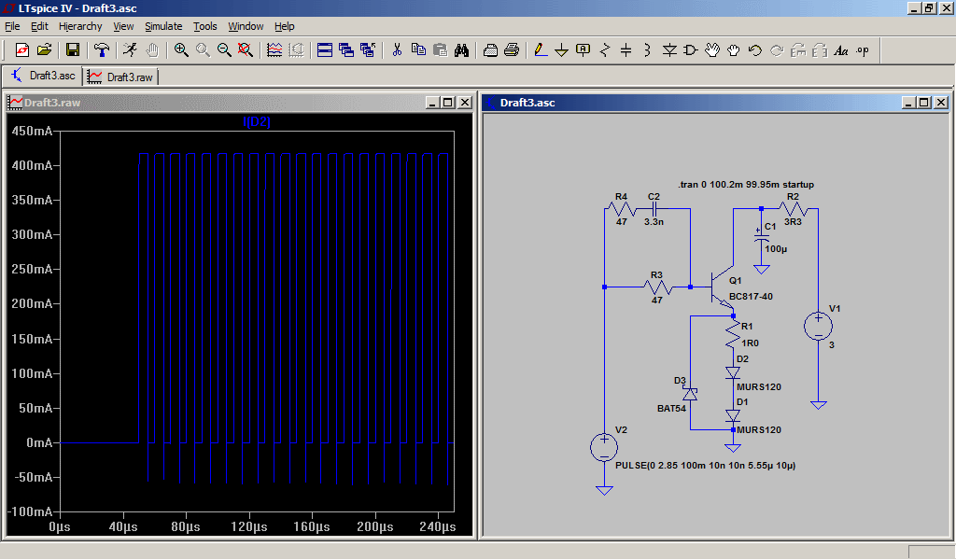Open Find with the binoculars icon
956x560 pixels.
(x=461, y=50)
